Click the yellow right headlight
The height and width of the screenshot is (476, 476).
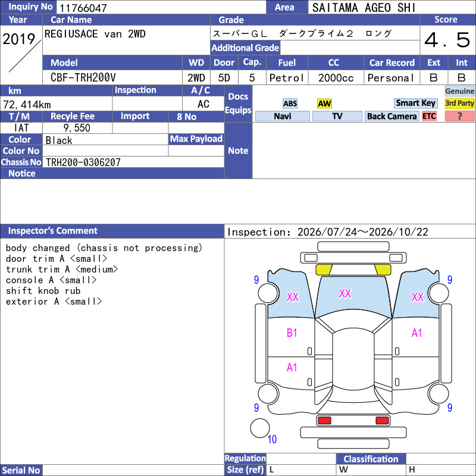(x=383, y=270)
